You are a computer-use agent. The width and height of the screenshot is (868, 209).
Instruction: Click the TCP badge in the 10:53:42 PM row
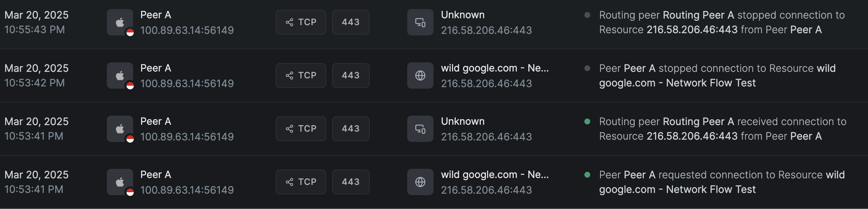[x=301, y=76]
